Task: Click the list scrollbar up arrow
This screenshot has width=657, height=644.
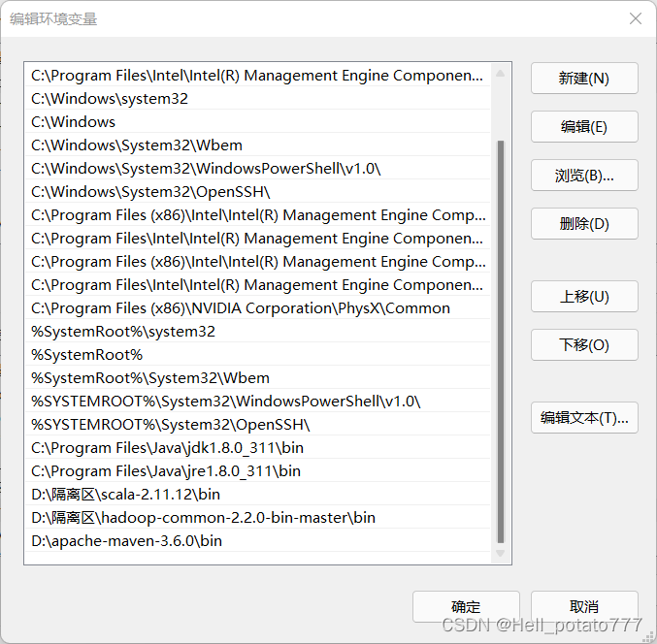Action: click(x=500, y=74)
